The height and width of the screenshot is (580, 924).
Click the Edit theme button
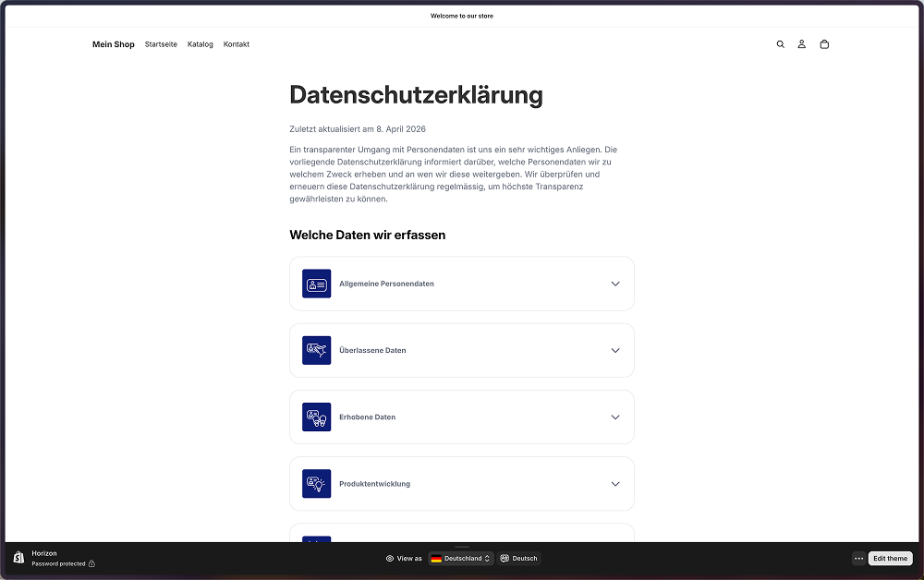coord(890,558)
